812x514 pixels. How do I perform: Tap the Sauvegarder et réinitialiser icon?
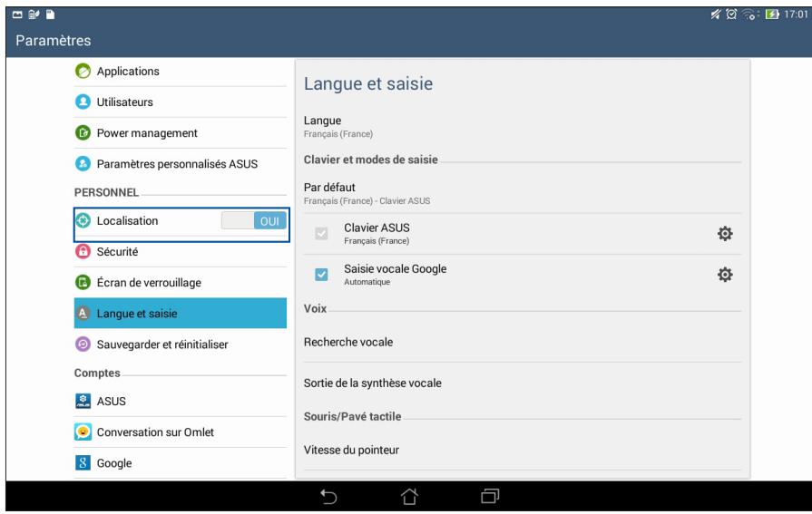[83, 344]
